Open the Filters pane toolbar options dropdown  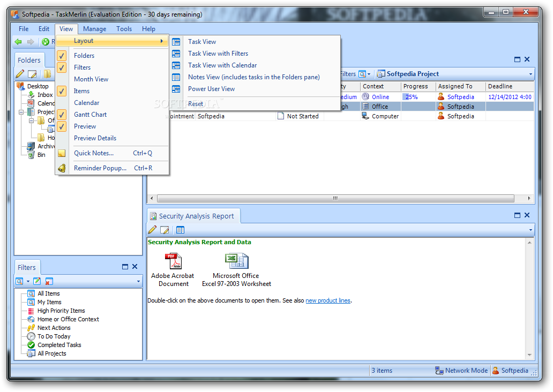[x=138, y=281]
